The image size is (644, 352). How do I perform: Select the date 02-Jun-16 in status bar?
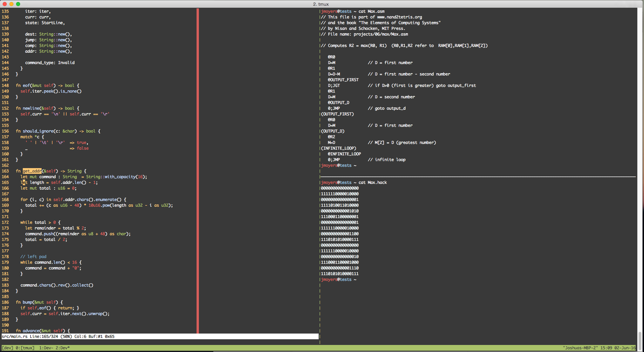point(626,348)
